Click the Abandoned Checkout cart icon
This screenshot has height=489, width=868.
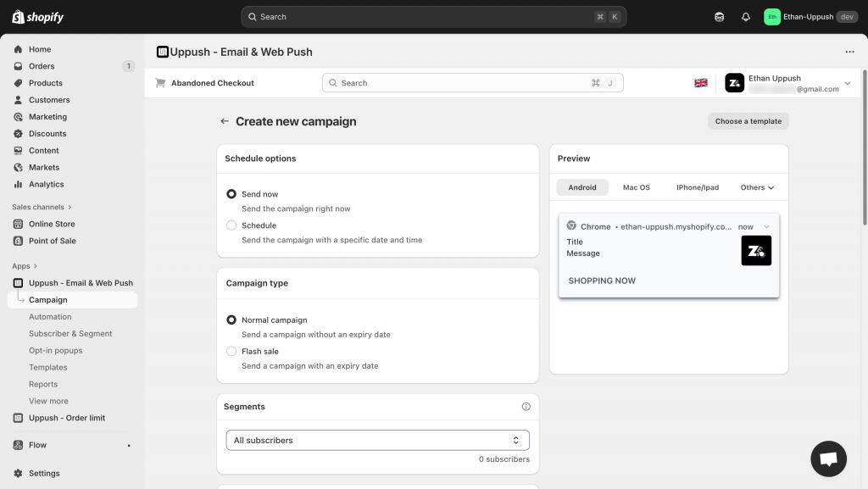point(160,83)
